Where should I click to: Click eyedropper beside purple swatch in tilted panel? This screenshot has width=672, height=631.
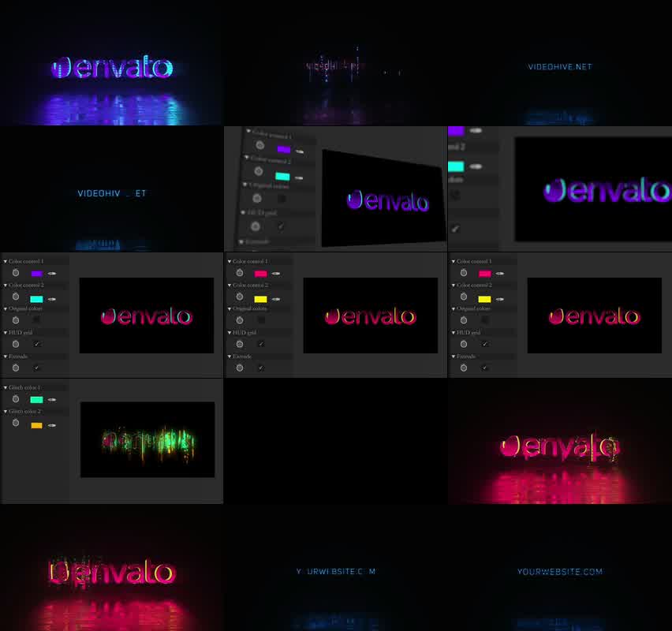[x=299, y=151]
